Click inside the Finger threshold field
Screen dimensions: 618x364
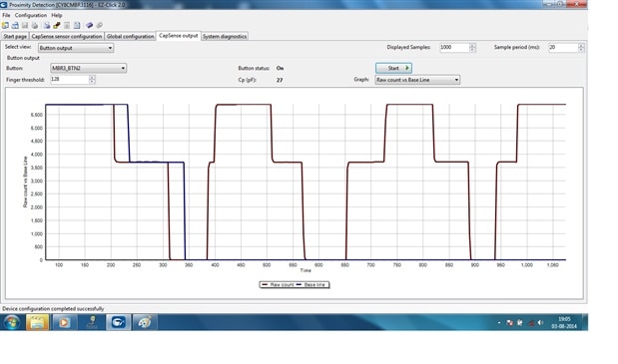point(69,80)
